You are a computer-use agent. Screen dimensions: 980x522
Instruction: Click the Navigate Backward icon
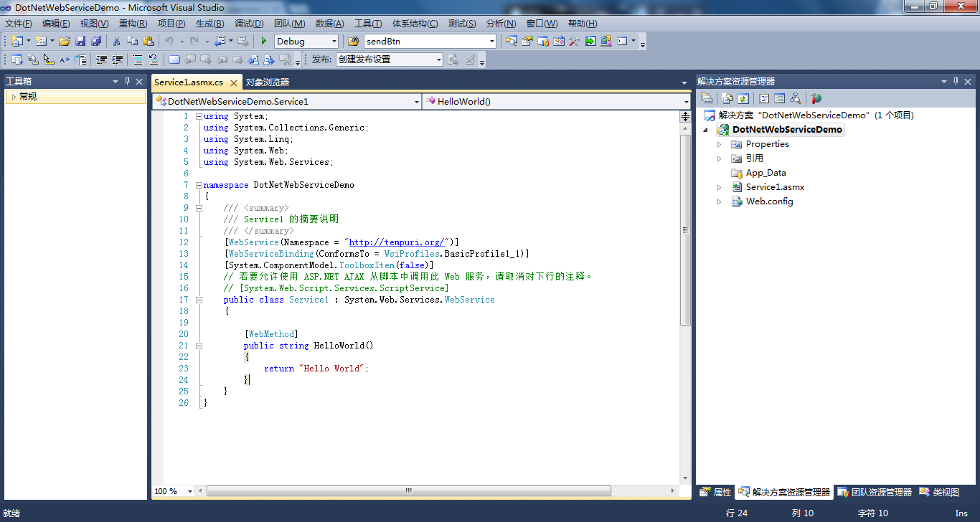pyautogui.click(x=219, y=41)
